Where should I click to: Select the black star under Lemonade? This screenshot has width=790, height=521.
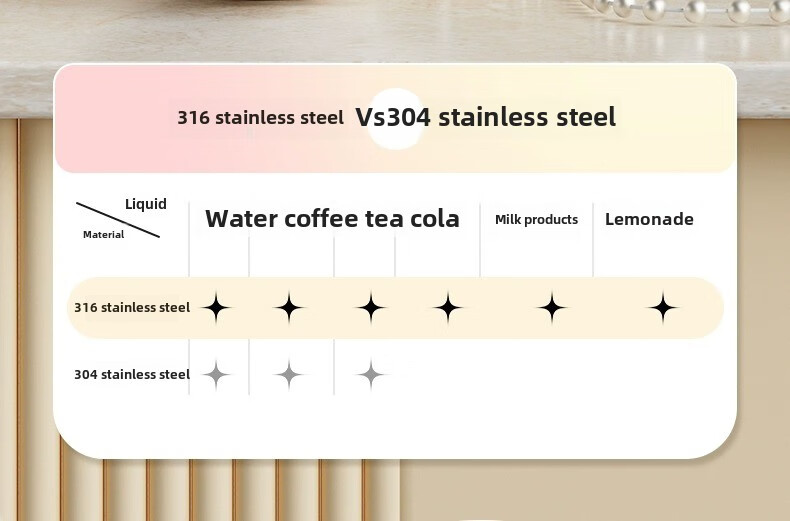pyautogui.click(x=663, y=308)
